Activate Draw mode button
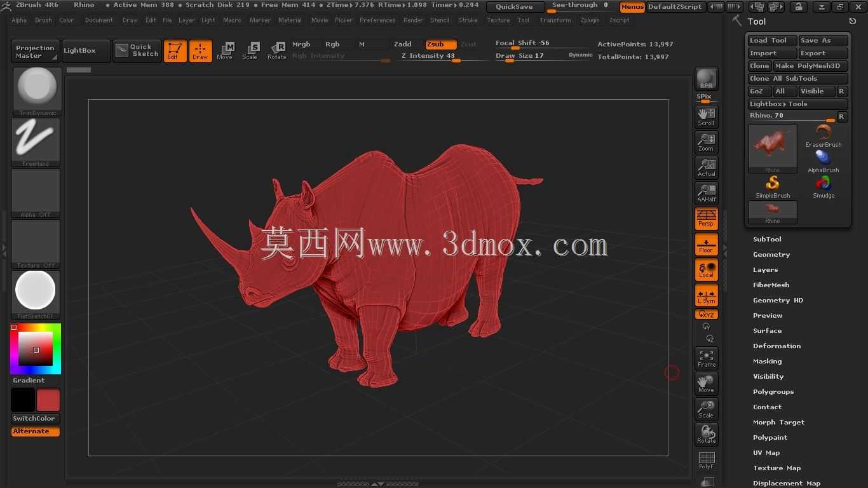This screenshot has width=868, height=488. [x=200, y=51]
